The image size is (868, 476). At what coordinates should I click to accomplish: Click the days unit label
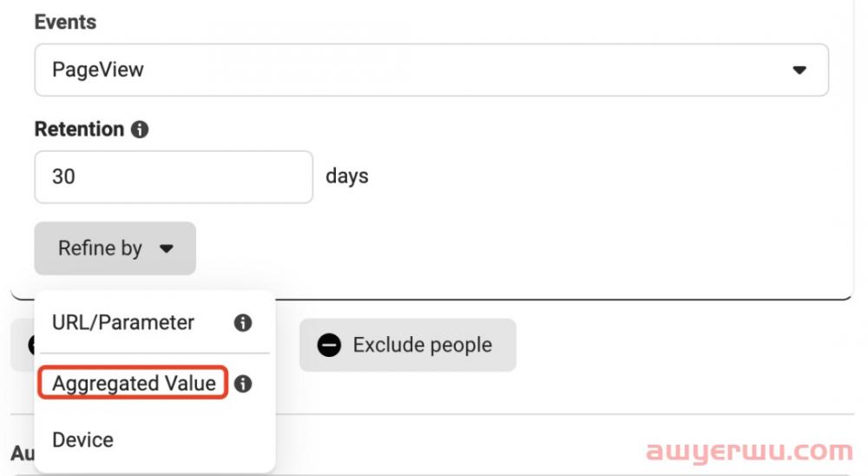pyautogui.click(x=346, y=176)
